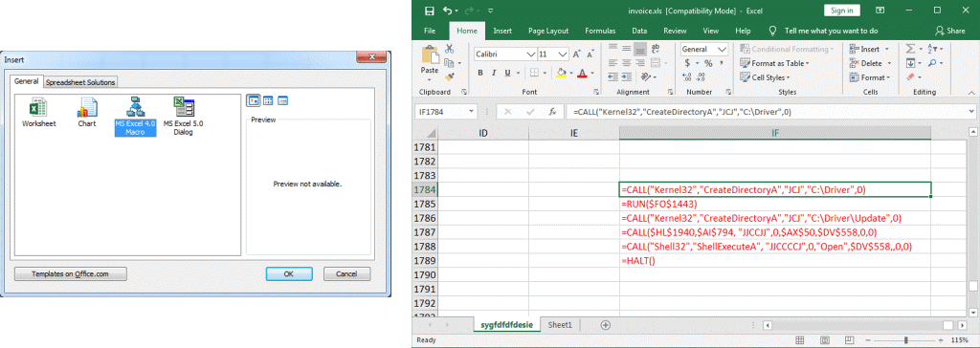This screenshot has height=348, width=980.
Task: Open the Data ribbon tab
Action: (638, 31)
